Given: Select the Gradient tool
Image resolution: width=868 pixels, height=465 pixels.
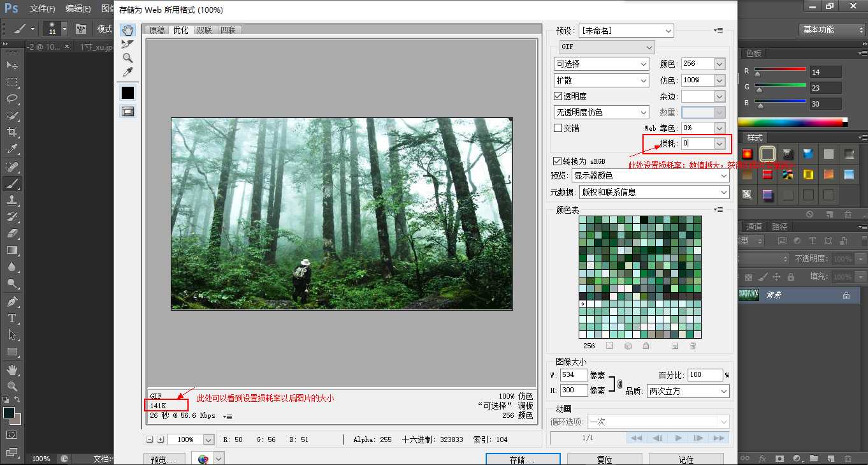Looking at the screenshot, I should pos(12,250).
